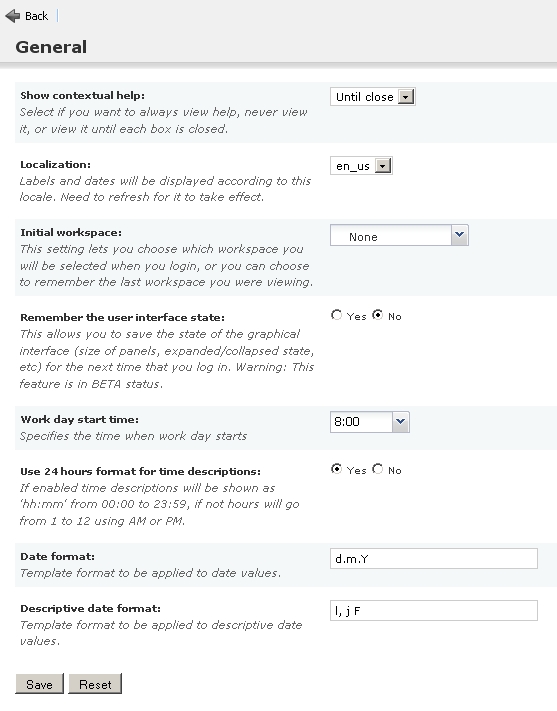The width and height of the screenshot is (557, 711).
Task: Choose Yes for 24 hours format
Action: (336, 469)
